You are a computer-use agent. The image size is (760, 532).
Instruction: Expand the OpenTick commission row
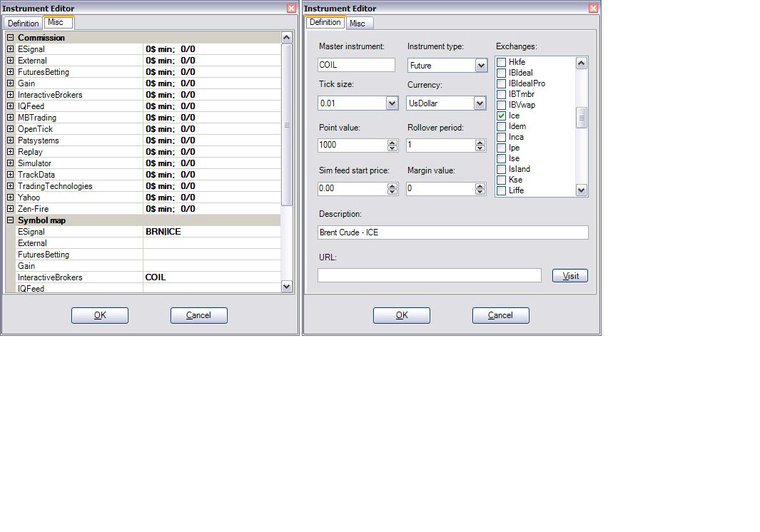[10, 129]
